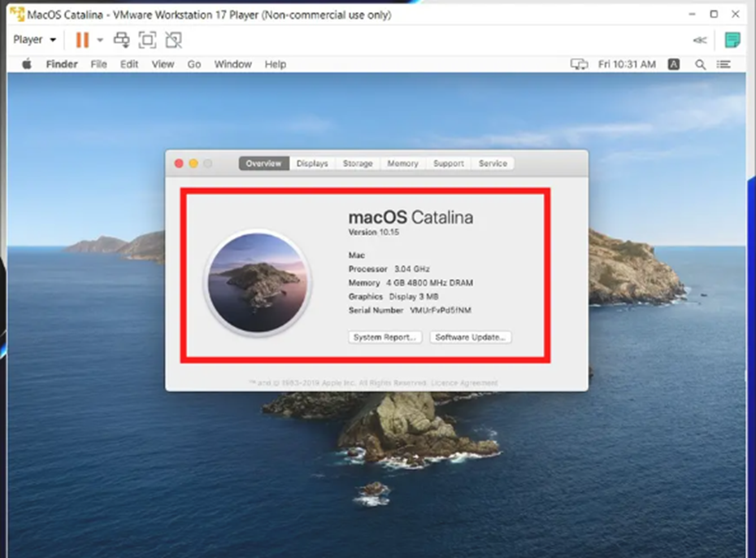756x558 pixels.
Task: Click the display mirroring icon in menu bar
Action: [579, 64]
